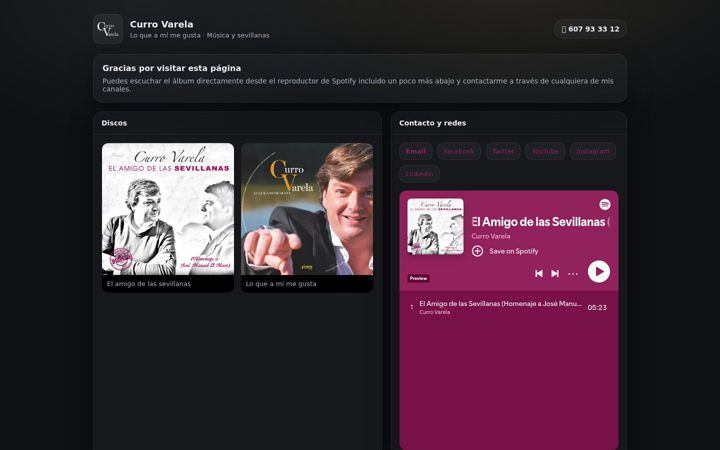Open the Email contact link
Viewport: 720px width, 450px height.
click(x=416, y=151)
